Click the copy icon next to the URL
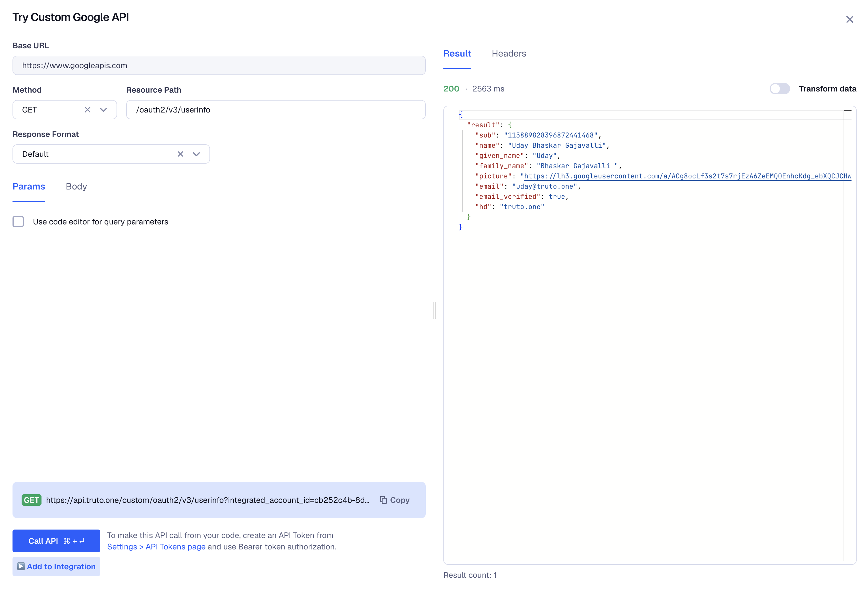Screen dimensions: 868x600 click(383, 500)
